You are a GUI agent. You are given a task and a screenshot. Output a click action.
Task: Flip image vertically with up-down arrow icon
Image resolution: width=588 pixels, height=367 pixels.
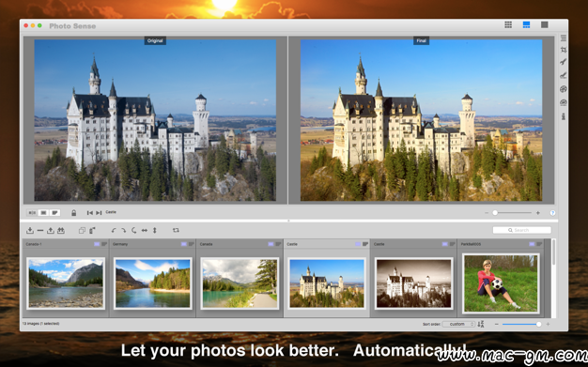154,230
